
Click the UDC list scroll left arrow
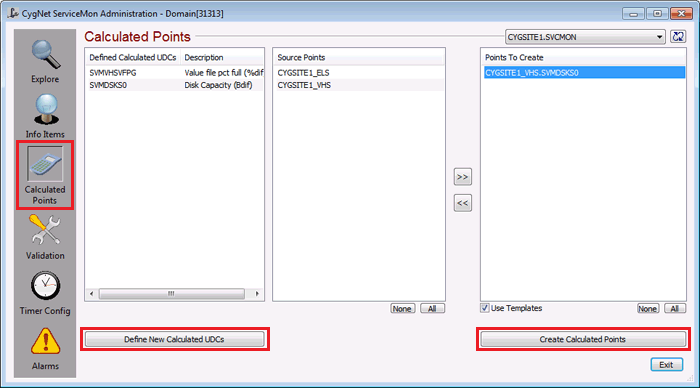[92, 293]
